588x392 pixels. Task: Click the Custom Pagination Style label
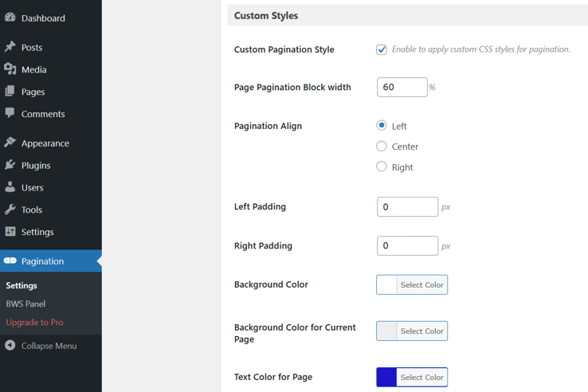pyautogui.click(x=284, y=49)
